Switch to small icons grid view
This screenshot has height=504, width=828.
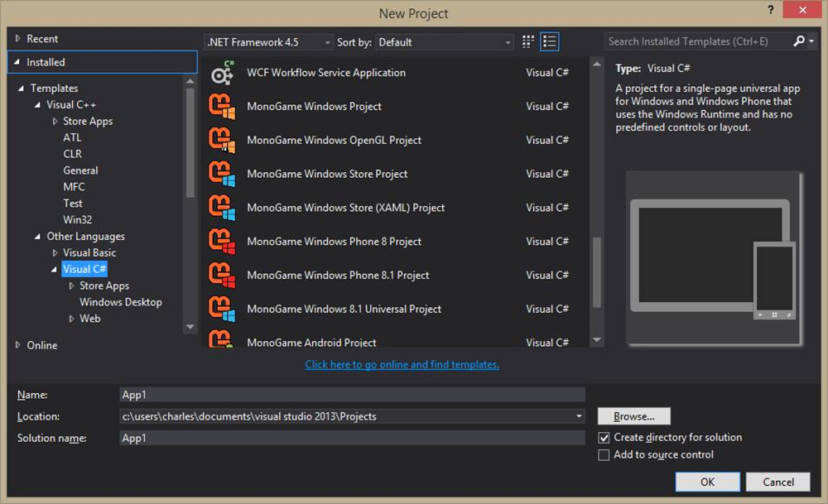527,41
